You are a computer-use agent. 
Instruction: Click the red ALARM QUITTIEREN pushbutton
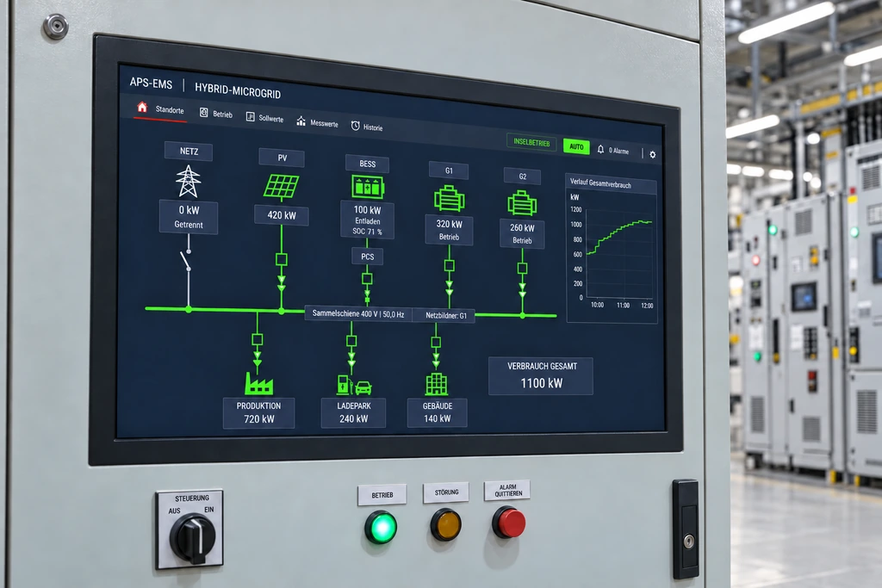tap(510, 523)
